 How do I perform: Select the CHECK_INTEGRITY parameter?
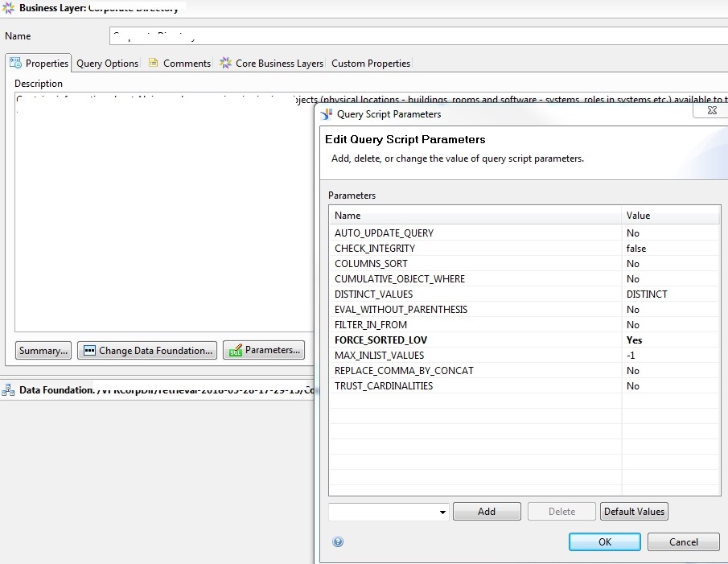pyautogui.click(x=524, y=249)
